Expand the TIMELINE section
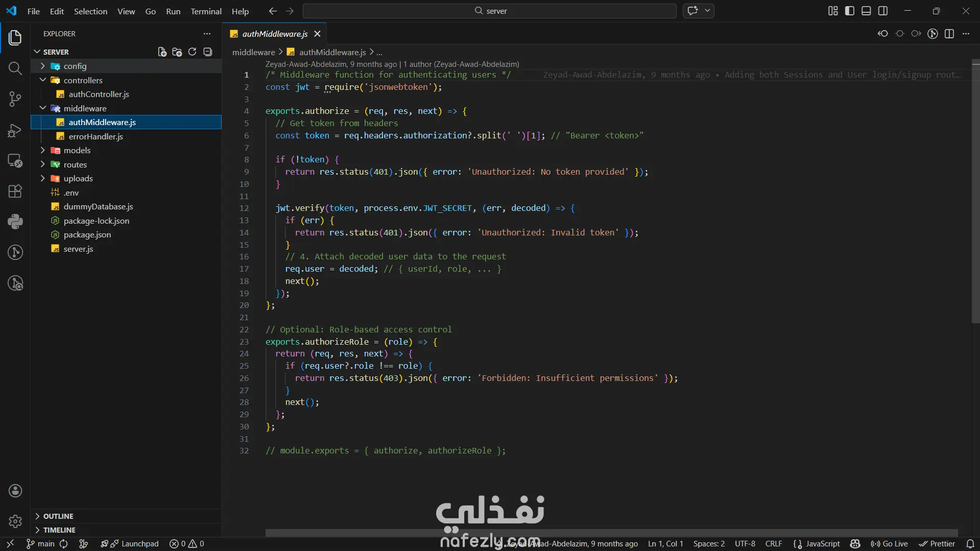Screen dimensions: 980x551 coord(126,530)
